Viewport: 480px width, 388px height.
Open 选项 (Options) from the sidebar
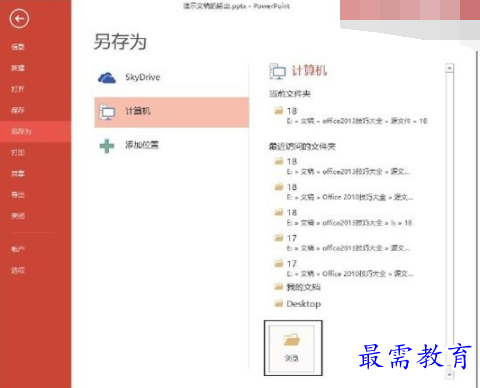click(18, 270)
